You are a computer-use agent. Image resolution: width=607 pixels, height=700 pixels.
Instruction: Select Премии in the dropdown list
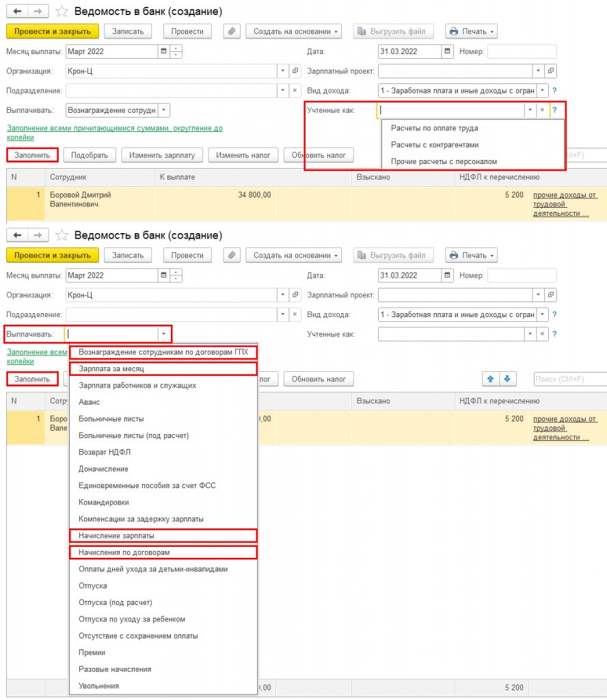(92, 652)
